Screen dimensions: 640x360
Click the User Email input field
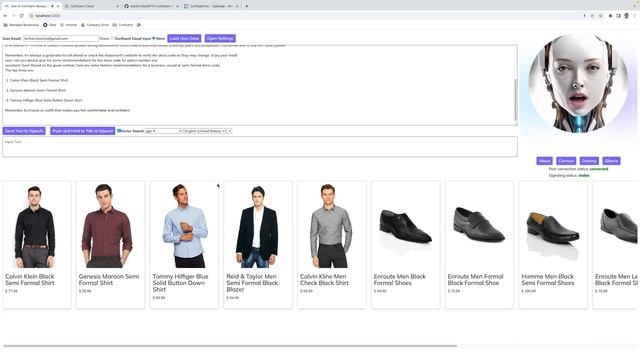tap(61, 38)
